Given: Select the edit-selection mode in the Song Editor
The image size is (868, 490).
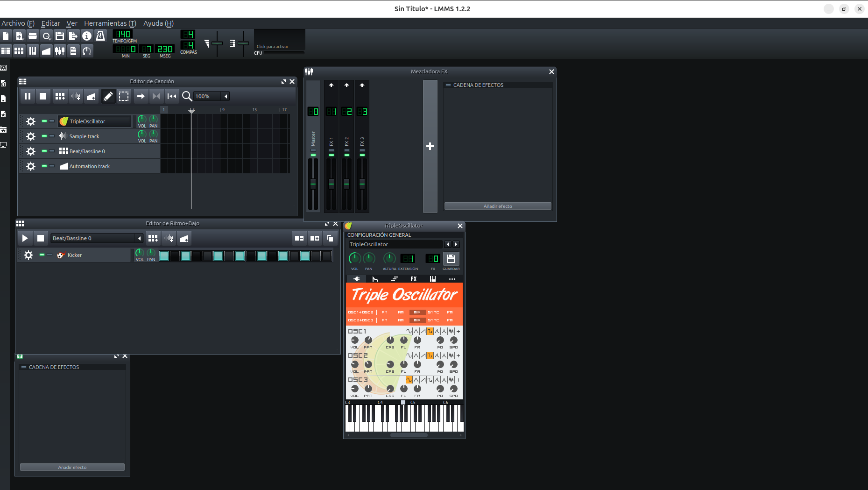Looking at the screenshot, I should point(124,96).
